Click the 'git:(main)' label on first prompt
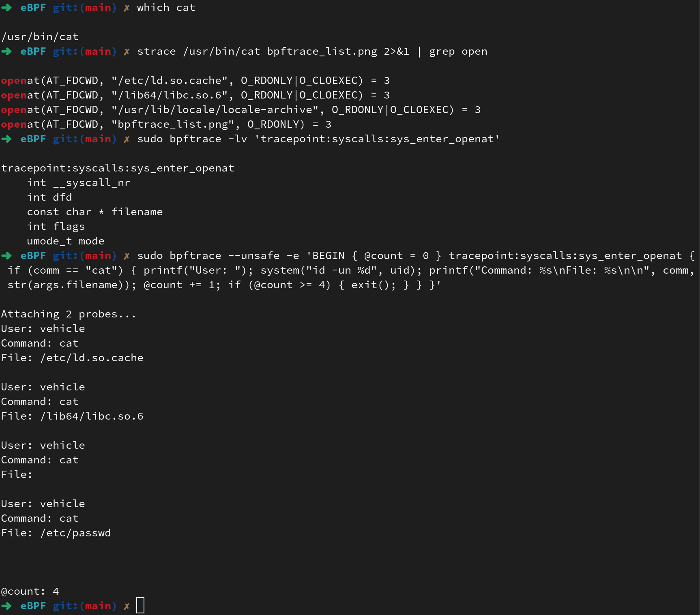Image resolution: width=700 pixels, height=615 pixels. tap(85, 8)
